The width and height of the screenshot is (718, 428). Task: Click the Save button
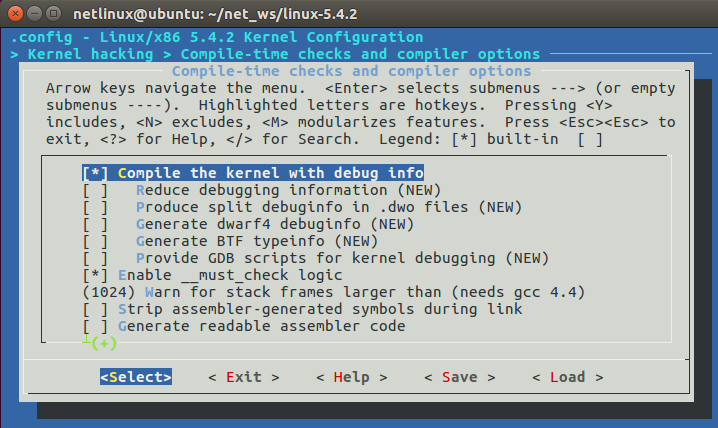coord(460,377)
